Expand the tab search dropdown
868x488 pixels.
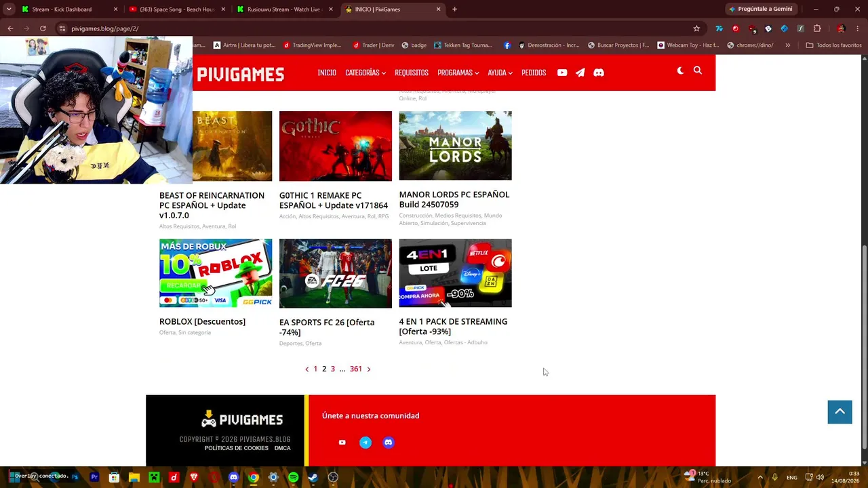(9, 9)
